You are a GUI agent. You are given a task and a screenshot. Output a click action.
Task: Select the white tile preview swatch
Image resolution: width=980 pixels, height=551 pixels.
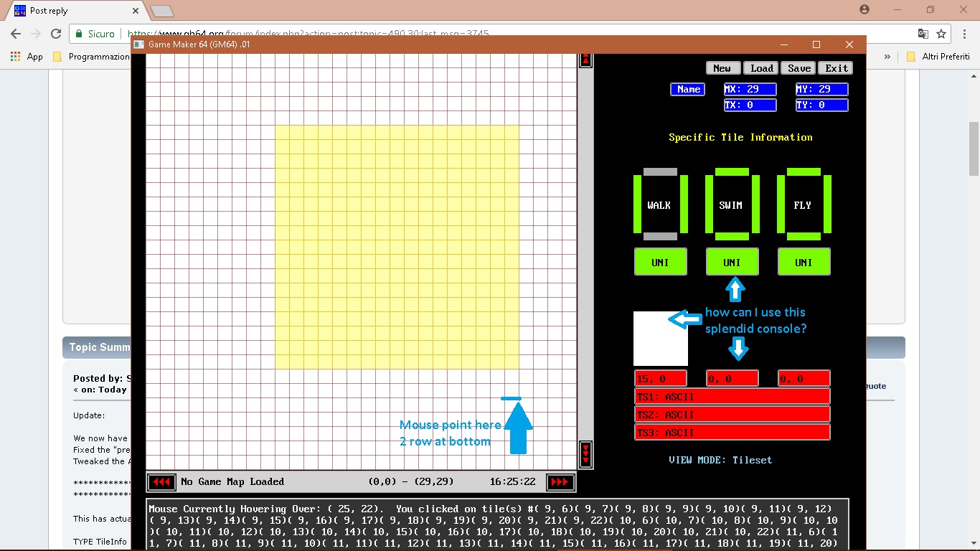pyautogui.click(x=660, y=339)
